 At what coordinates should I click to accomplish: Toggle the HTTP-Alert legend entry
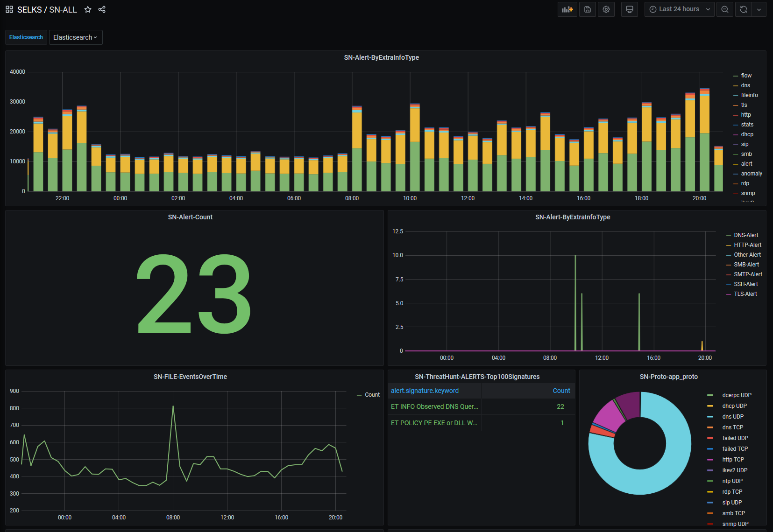(747, 245)
